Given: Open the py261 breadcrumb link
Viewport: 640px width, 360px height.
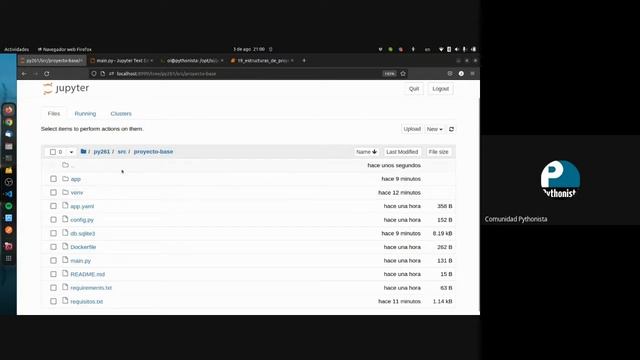Looking at the screenshot, I should click(x=102, y=151).
